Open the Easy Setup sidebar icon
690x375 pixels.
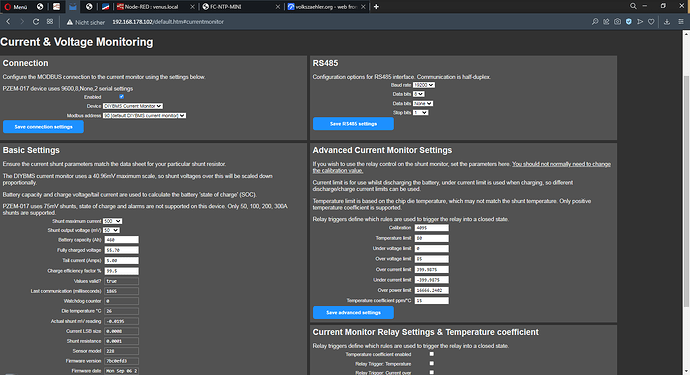[681, 22]
